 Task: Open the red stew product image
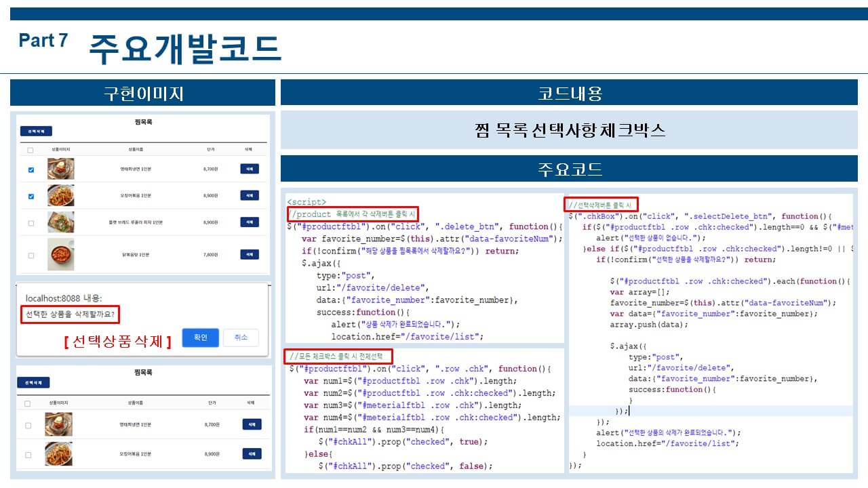(x=60, y=255)
